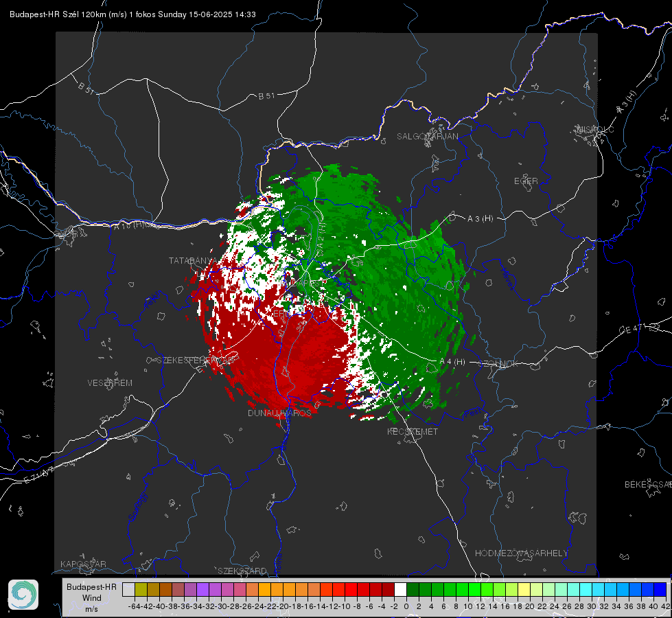
Task: Pick the dark blue swatch above value 42
Action: (660, 590)
